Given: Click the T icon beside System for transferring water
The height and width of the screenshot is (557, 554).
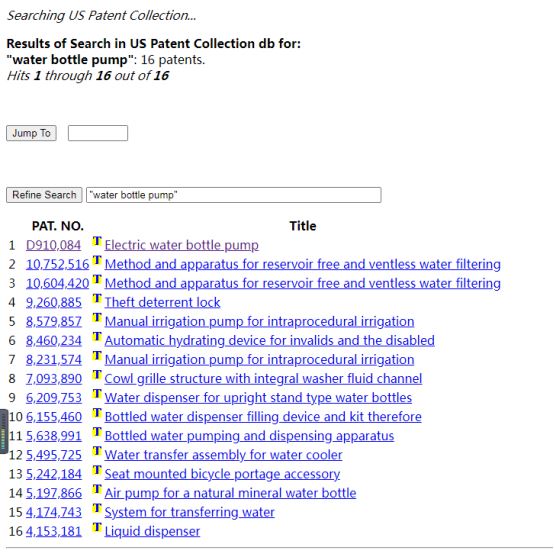Looking at the screenshot, I should coord(97,508).
